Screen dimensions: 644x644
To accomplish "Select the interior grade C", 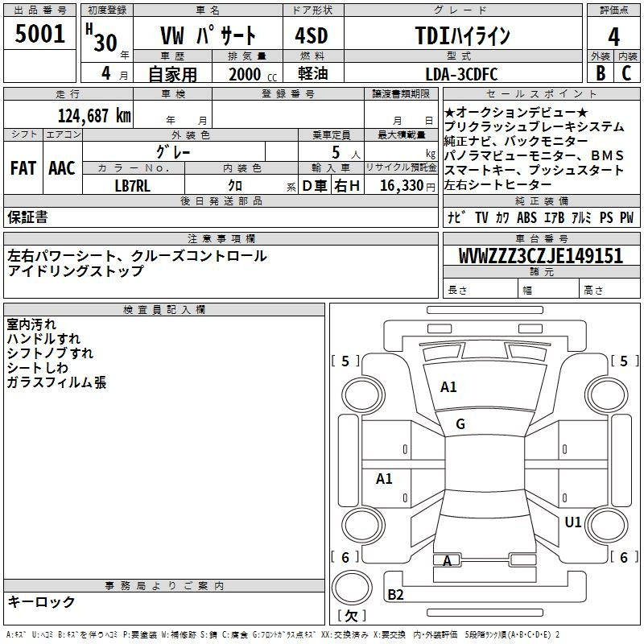I will (x=626, y=72).
